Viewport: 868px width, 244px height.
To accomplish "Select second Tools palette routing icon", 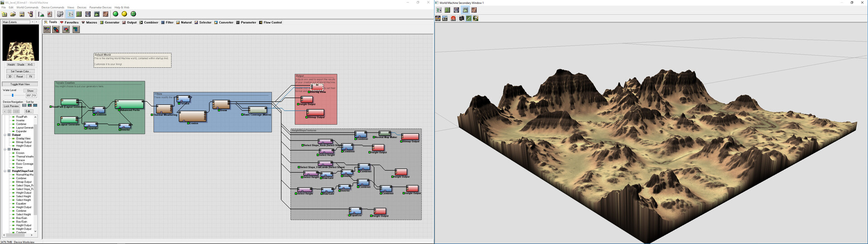I will tap(56, 29).
